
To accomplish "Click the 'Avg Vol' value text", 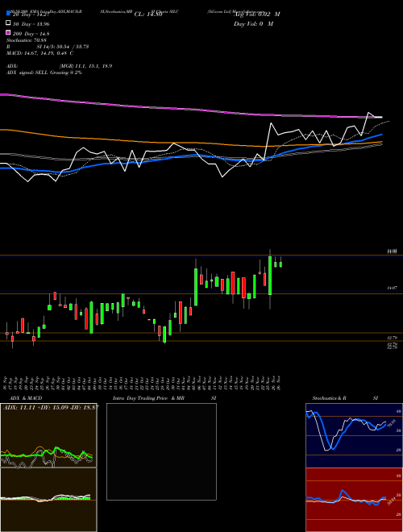I will pos(257,15).
